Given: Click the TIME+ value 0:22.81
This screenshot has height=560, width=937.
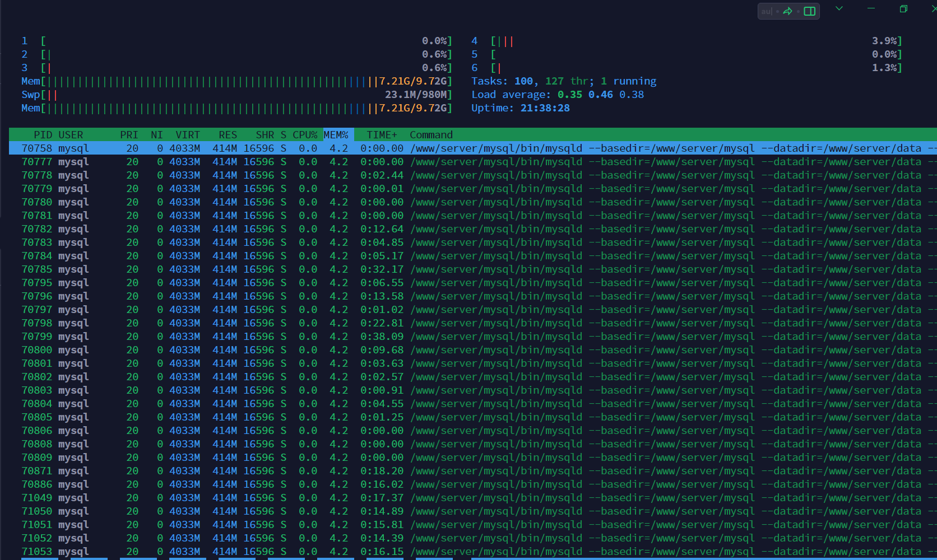Looking at the screenshot, I should coord(382,323).
